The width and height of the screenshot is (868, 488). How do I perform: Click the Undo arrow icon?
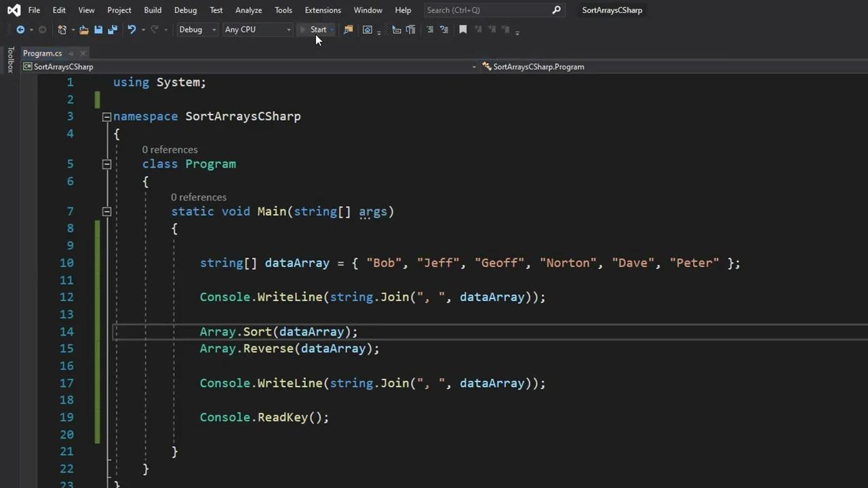pos(132,30)
